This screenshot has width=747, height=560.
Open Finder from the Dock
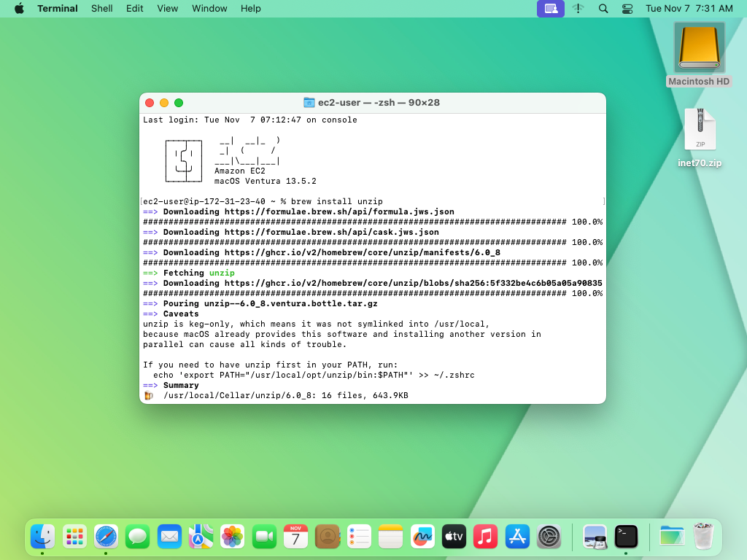click(42, 536)
